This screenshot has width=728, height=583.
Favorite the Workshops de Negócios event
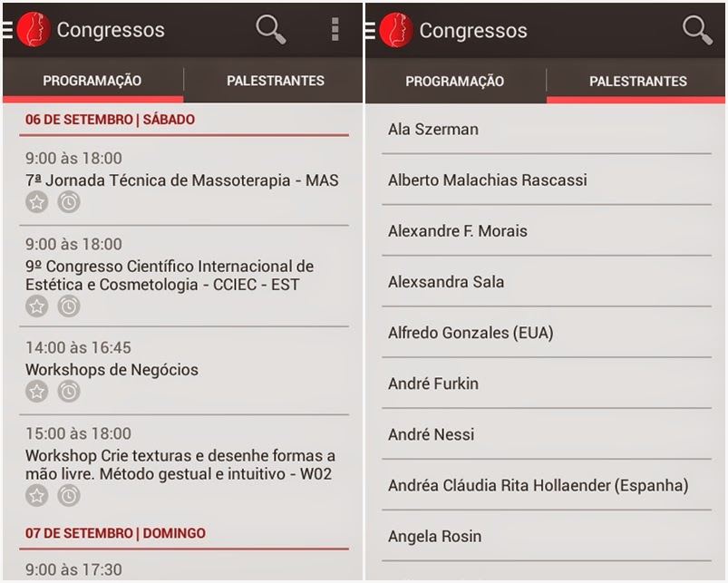(36, 392)
